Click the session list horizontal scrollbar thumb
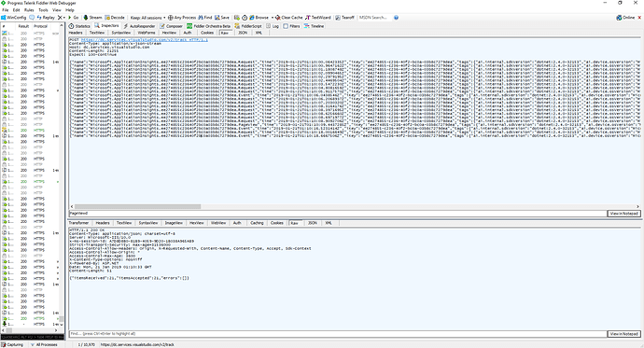This screenshot has height=348, width=644. [8, 330]
